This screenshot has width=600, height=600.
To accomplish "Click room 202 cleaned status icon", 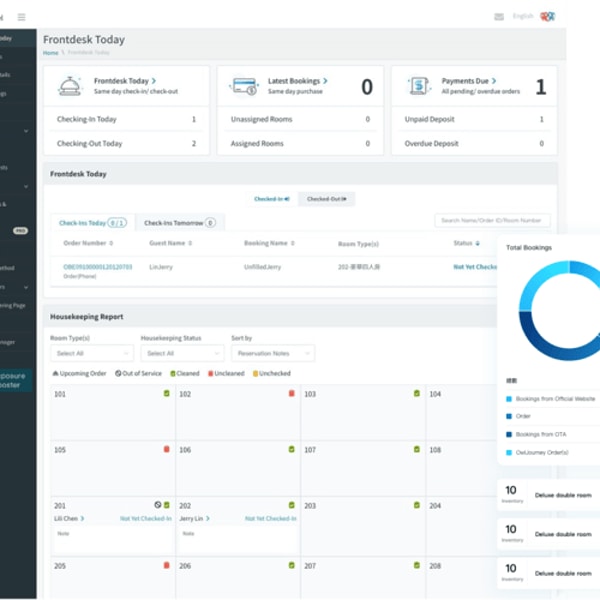I will click(x=292, y=505).
